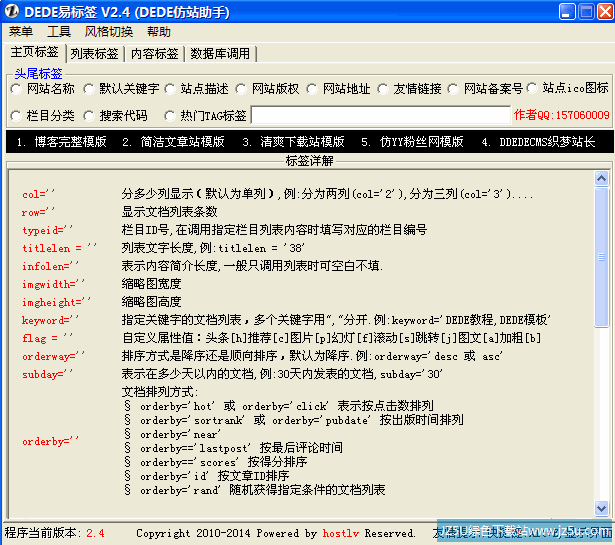615x545 pixels.
Task: Select the 友情链接 radio button
Action: click(x=383, y=89)
